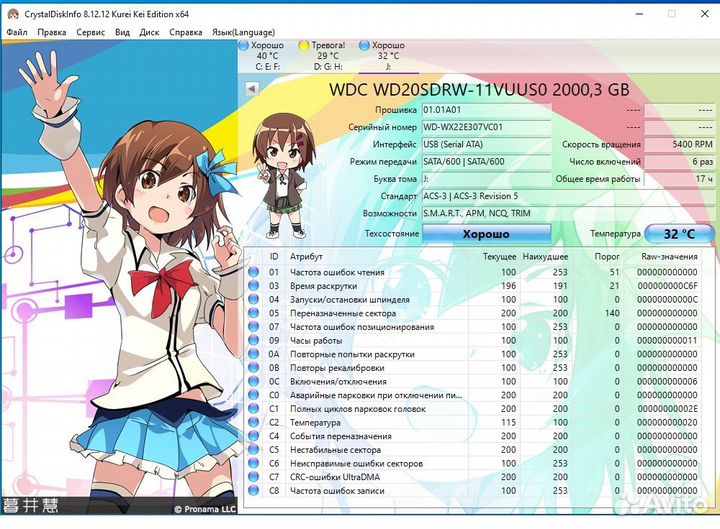Click the power on count 6 раз

(x=679, y=162)
